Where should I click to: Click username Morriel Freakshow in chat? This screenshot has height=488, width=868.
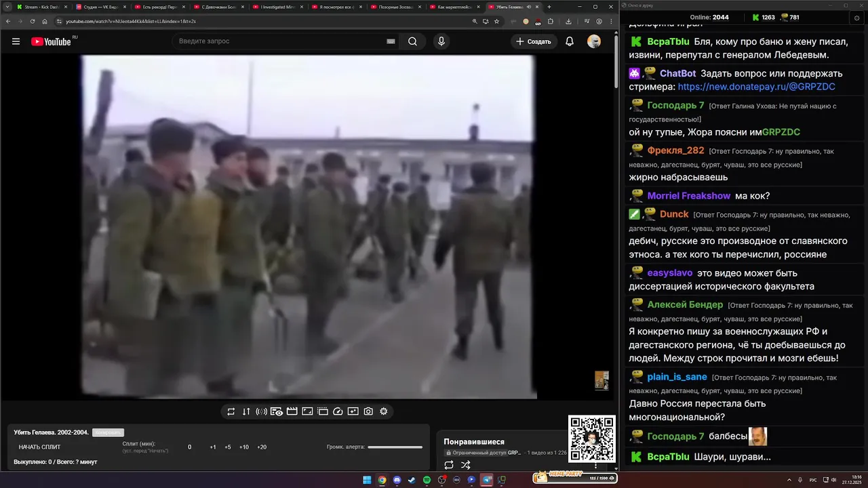[x=689, y=196]
